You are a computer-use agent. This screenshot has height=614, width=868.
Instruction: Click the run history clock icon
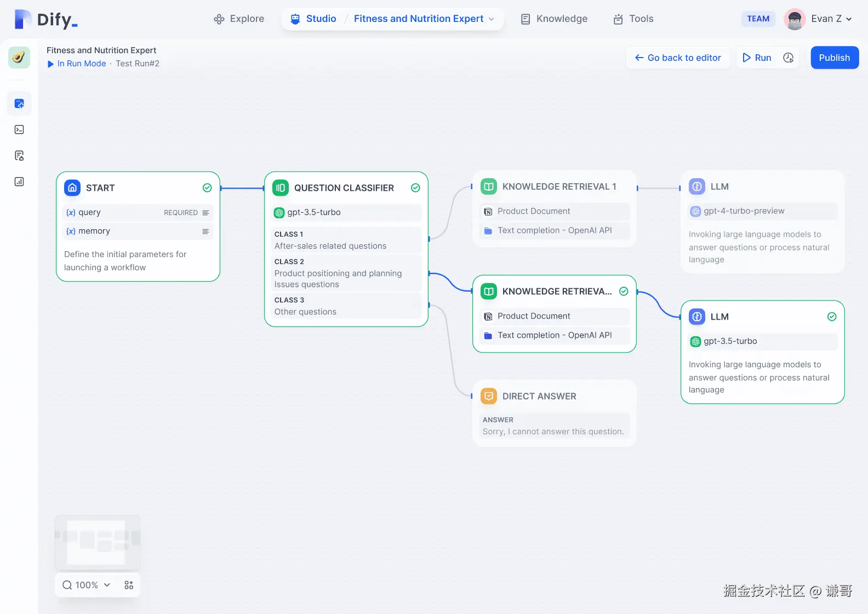point(789,58)
